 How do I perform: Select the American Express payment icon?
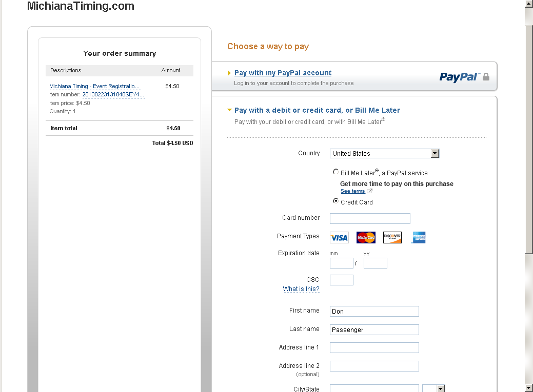[419, 237]
